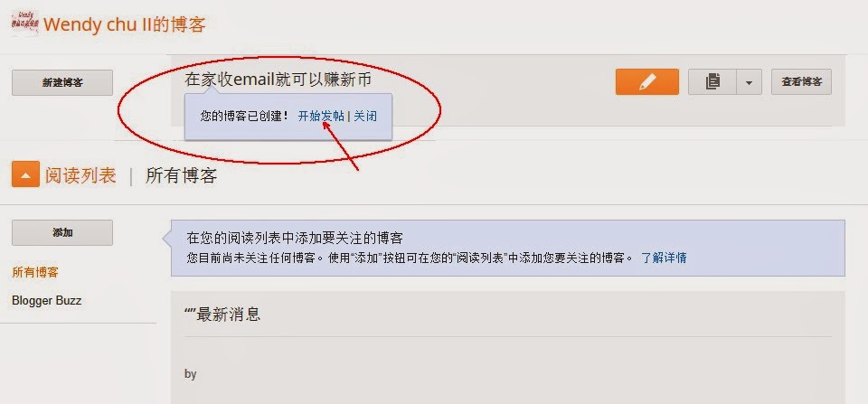
Task: Click the 新建博客 button
Action: (62, 82)
